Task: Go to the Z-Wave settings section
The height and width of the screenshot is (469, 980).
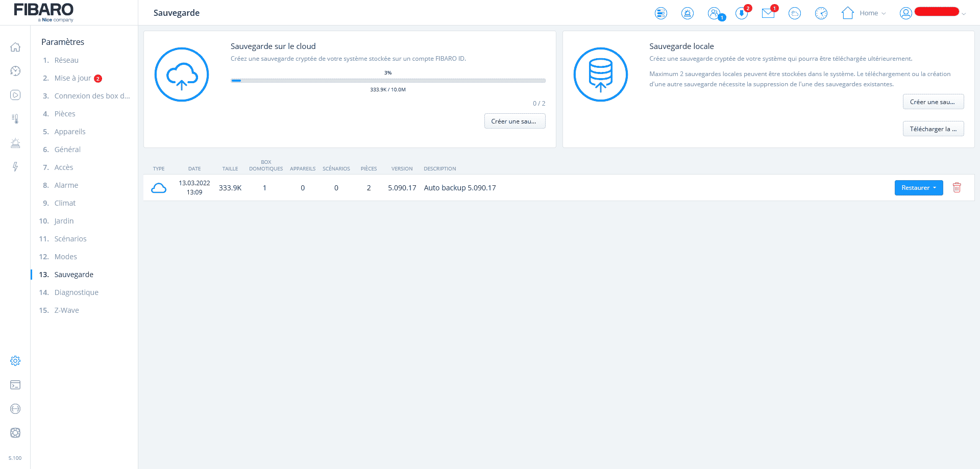Action: point(66,310)
